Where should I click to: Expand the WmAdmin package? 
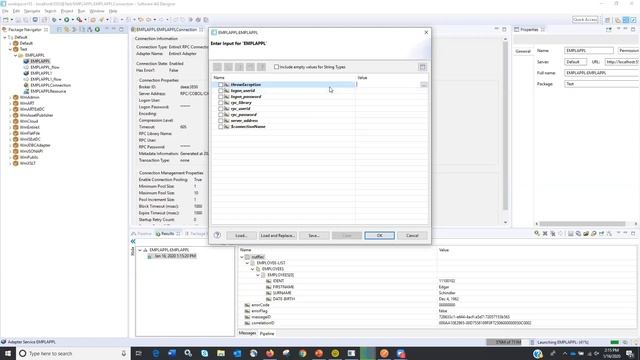click(x=10, y=98)
